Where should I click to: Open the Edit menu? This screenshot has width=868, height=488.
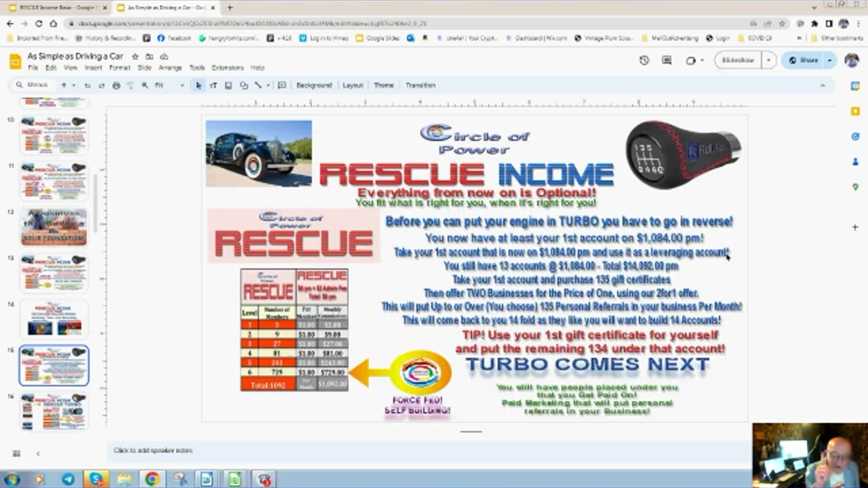(x=51, y=68)
